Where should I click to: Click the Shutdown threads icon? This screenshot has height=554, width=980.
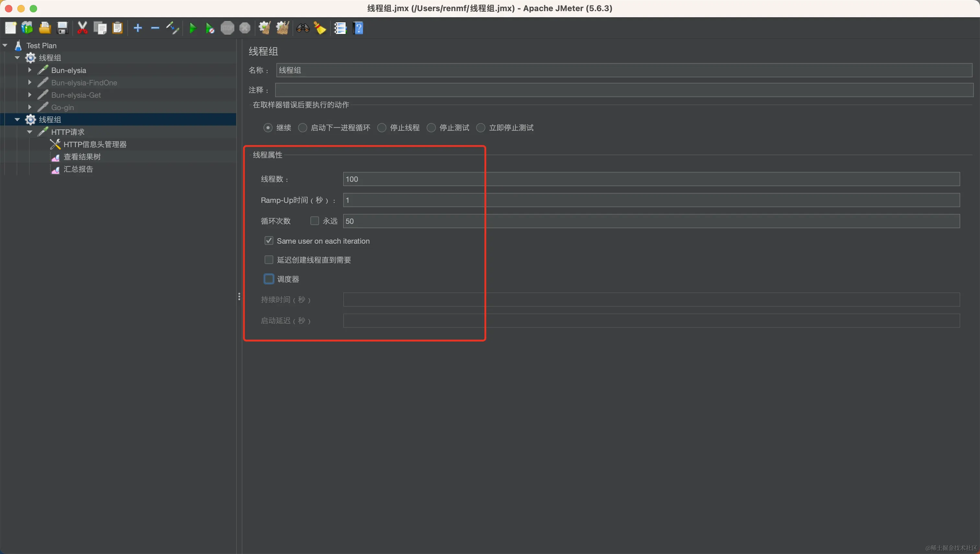tap(245, 28)
